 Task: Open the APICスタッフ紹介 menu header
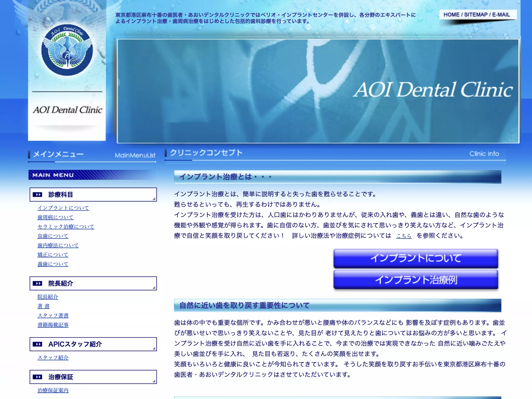coord(93,344)
